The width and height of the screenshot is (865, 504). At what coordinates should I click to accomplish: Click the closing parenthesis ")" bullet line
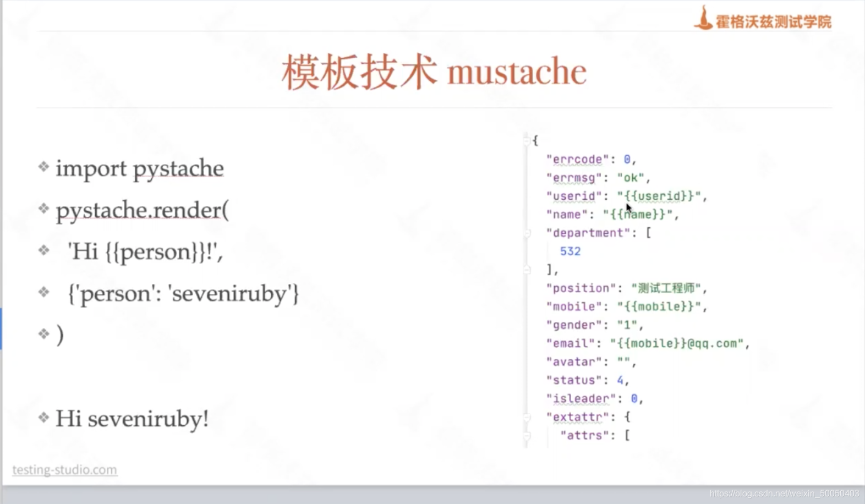[x=60, y=335]
